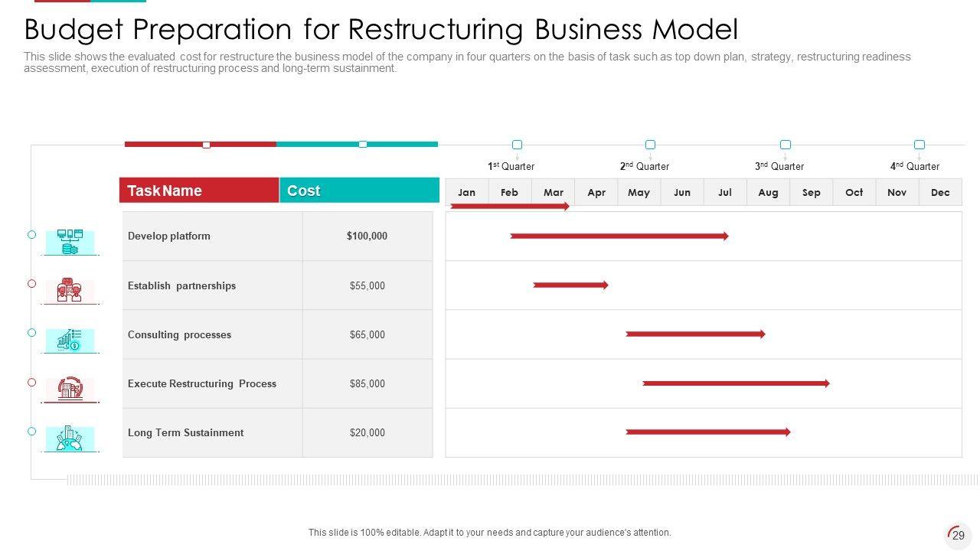
Task: Click the $100,000 cost cell
Action: [367, 236]
